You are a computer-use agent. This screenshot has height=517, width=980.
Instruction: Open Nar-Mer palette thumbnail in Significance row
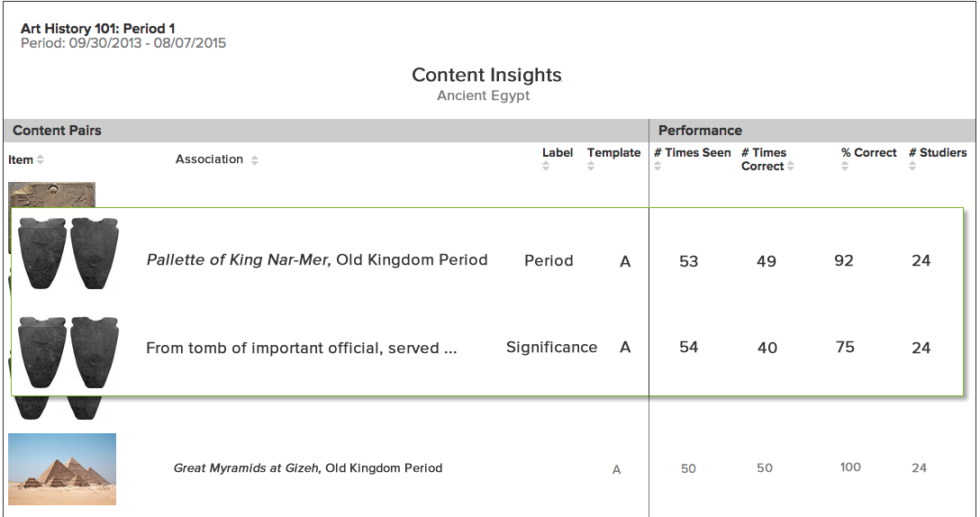[x=69, y=351]
